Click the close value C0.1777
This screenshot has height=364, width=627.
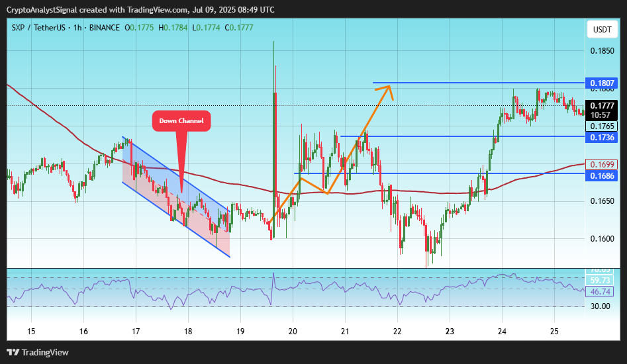click(239, 28)
